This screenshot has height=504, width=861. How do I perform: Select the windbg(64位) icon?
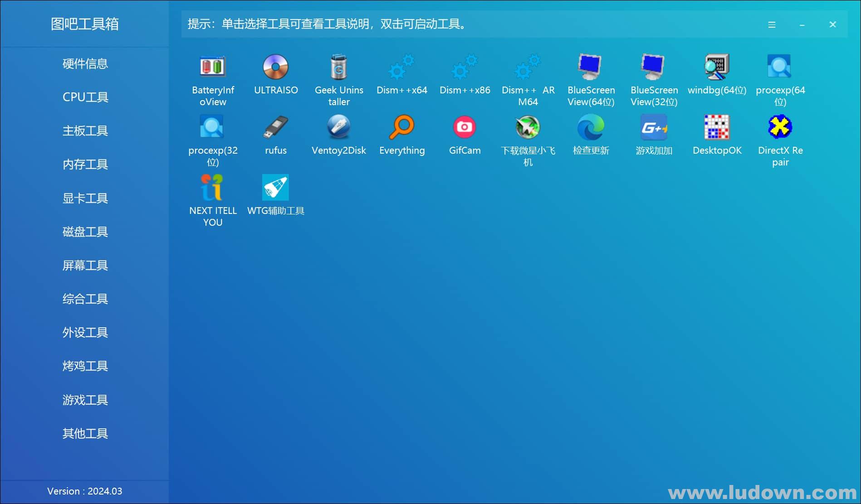tap(717, 67)
